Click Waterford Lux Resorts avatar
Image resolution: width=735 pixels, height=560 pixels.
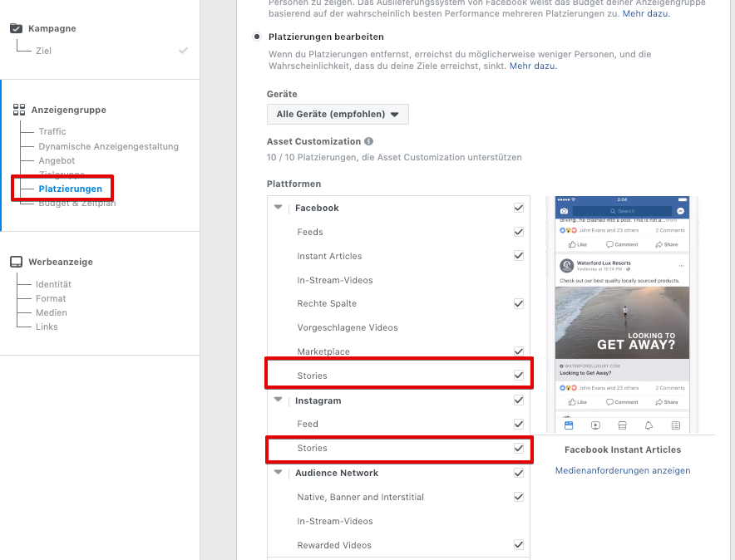click(567, 266)
